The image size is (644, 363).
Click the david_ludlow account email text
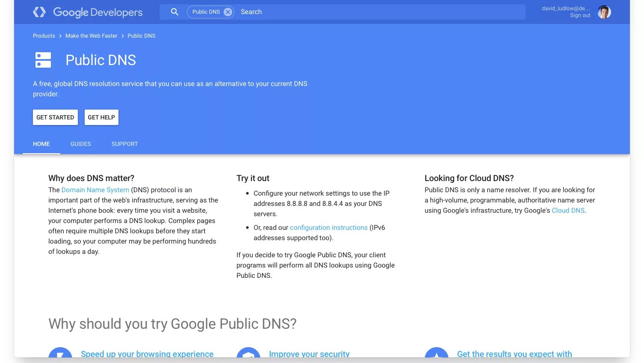(566, 9)
